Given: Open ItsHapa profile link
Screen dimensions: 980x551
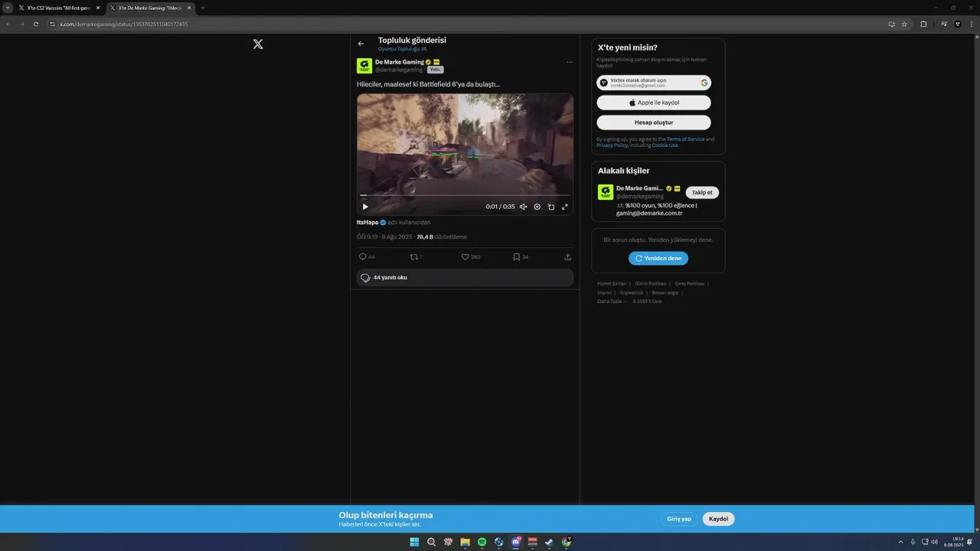Looking at the screenshot, I should click(367, 222).
